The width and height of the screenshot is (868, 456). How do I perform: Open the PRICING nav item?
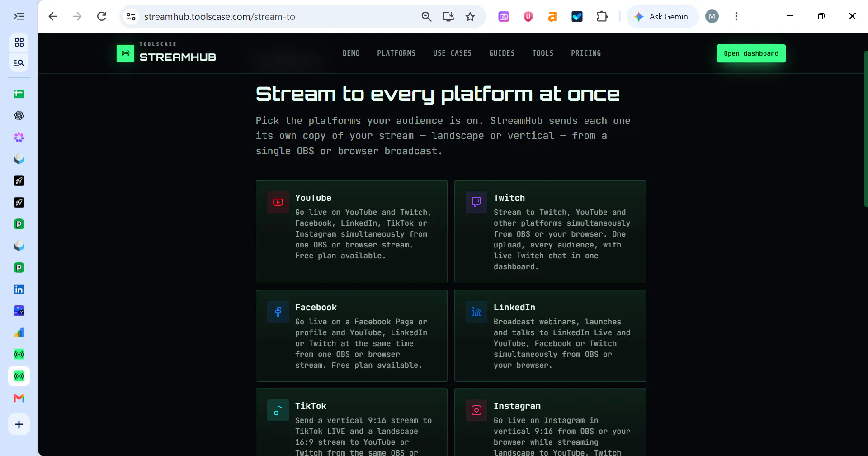(x=586, y=53)
